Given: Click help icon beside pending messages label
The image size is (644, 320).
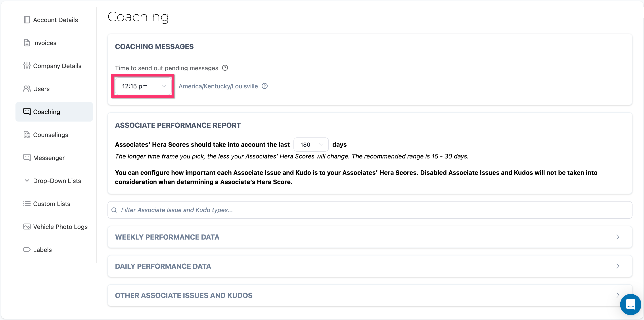Looking at the screenshot, I should pyautogui.click(x=225, y=68).
